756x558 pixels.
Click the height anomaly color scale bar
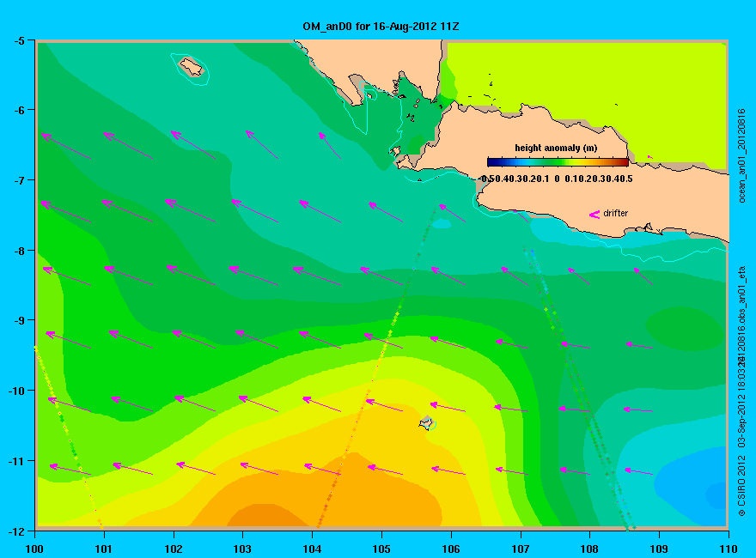click(558, 162)
